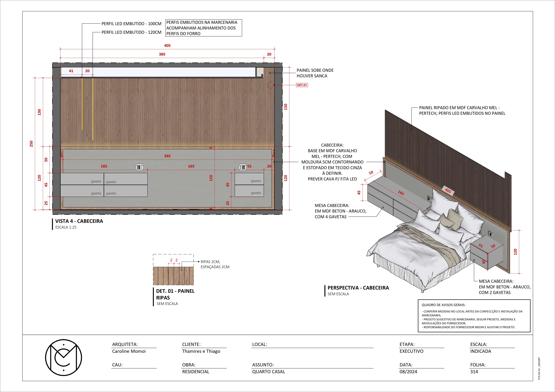555x392 pixels.
Task: Click the CM monogram logo in title block
Action: point(64,357)
